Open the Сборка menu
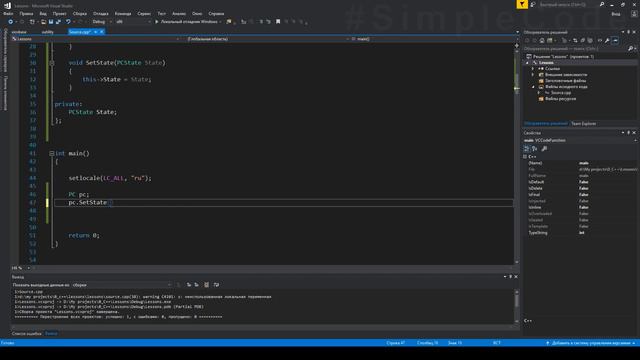Screen dimensions: 640x360 pos(80,13)
